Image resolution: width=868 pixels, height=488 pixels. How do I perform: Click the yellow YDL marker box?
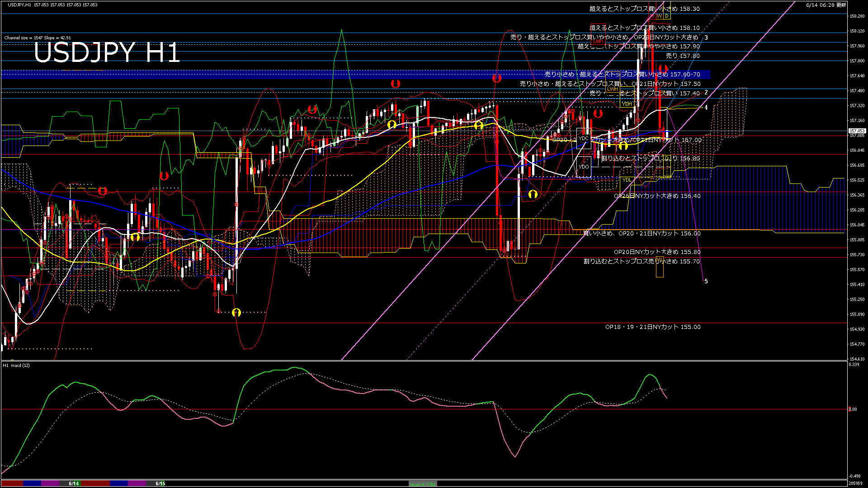(627, 180)
